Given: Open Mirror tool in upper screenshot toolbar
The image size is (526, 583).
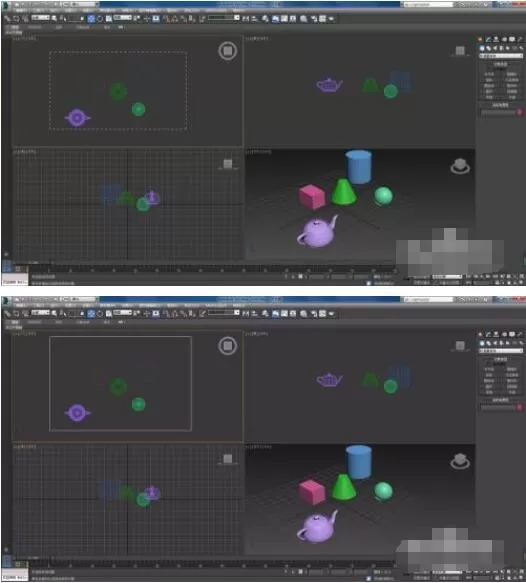Looking at the screenshot, I should pos(245,19).
